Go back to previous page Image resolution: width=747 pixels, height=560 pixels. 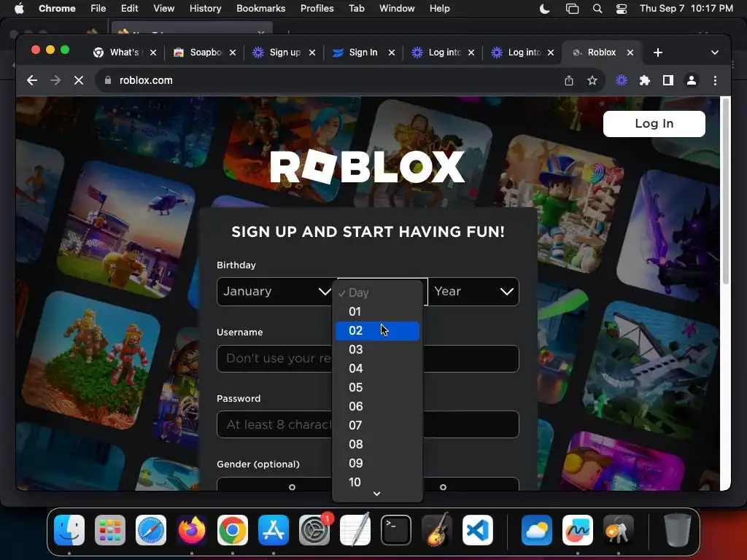pyautogui.click(x=32, y=80)
